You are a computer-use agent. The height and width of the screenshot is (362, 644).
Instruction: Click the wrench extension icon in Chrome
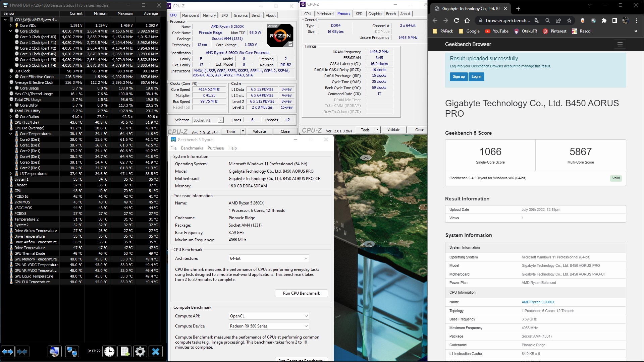pyautogui.click(x=593, y=20)
